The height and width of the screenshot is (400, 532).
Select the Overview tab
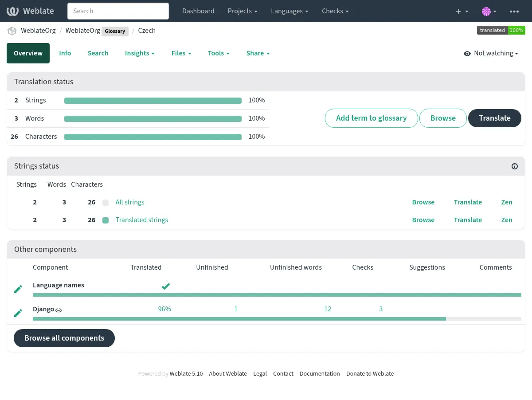click(x=28, y=53)
